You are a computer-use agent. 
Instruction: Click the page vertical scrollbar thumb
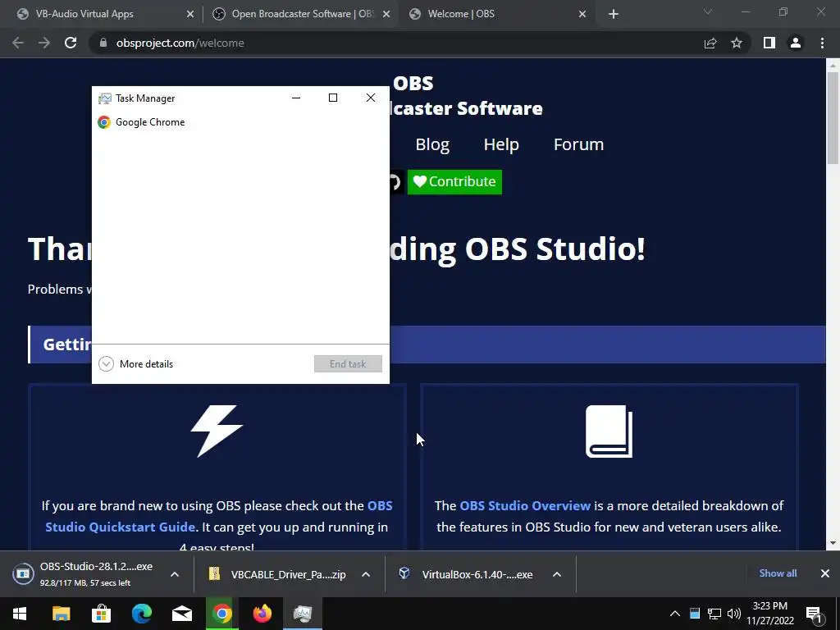833,118
